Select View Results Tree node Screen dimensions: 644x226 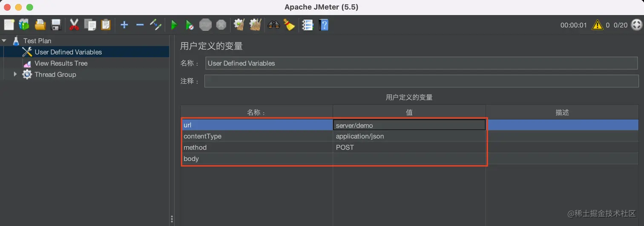click(61, 63)
